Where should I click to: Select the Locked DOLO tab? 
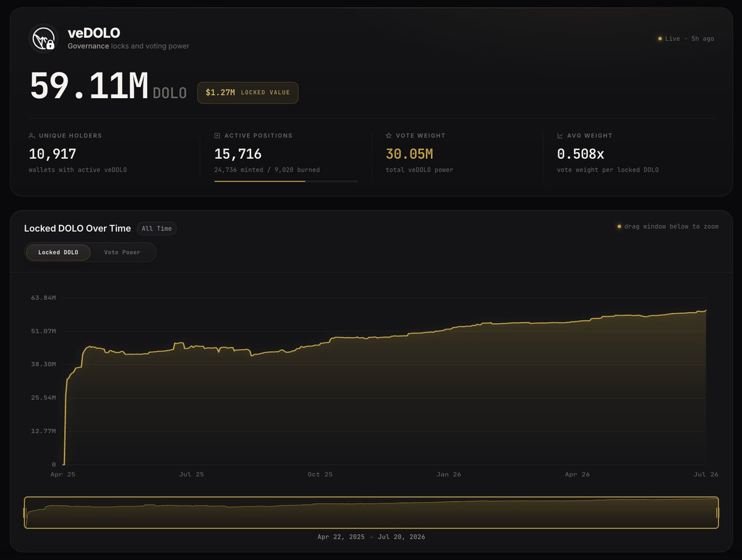pos(58,252)
